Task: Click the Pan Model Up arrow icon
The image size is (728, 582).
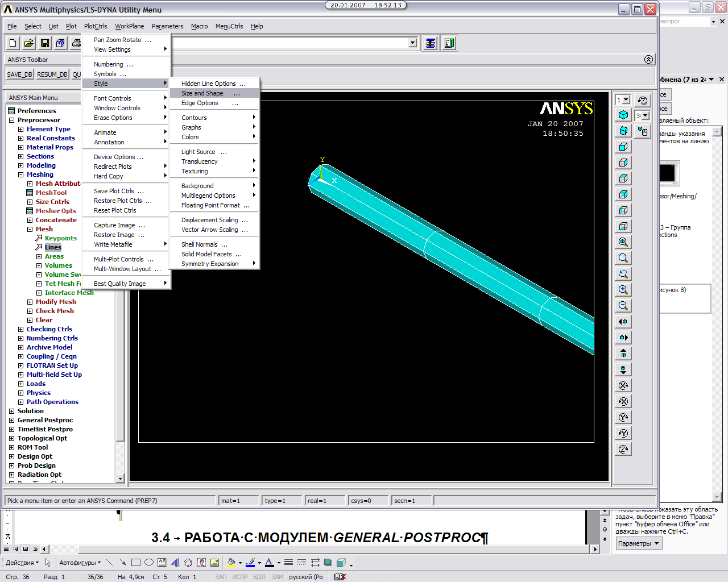Action: [623, 354]
